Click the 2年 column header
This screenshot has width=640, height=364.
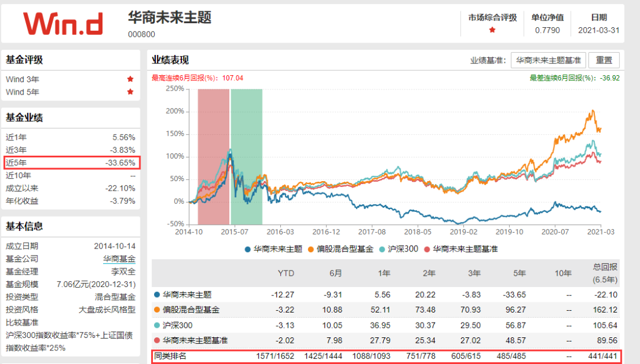point(428,273)
